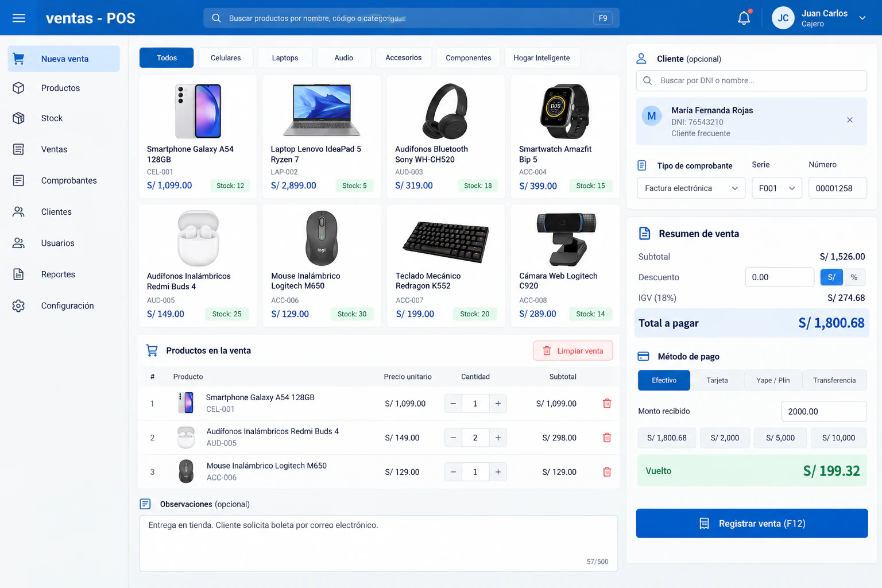Focus the product search bar
882x588 pixels.
pyautogui.click(x=411, y=18)
